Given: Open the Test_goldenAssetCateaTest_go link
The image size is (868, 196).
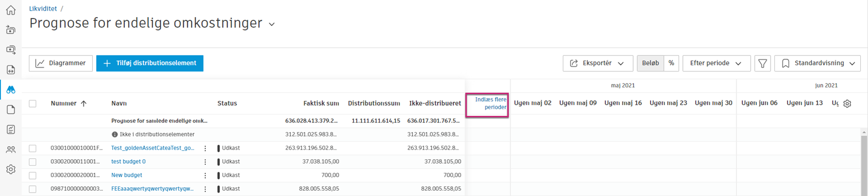Looking at the screenshot, I should click(152, 148).
